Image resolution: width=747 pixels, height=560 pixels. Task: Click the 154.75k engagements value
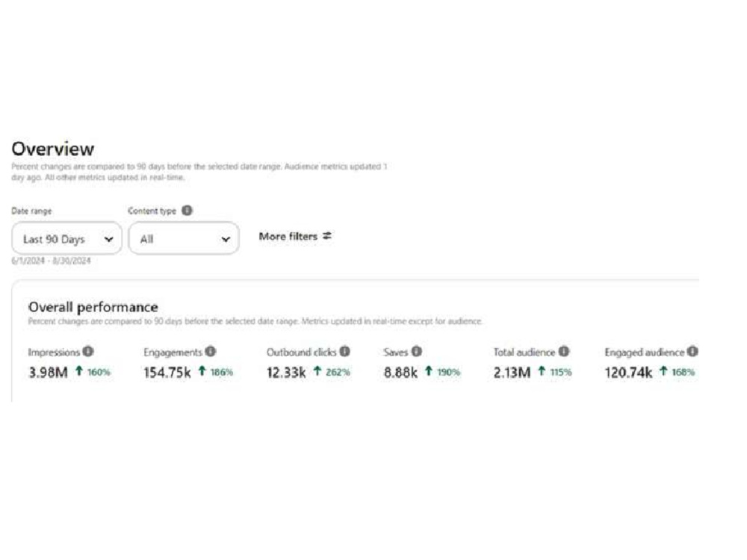167,372
